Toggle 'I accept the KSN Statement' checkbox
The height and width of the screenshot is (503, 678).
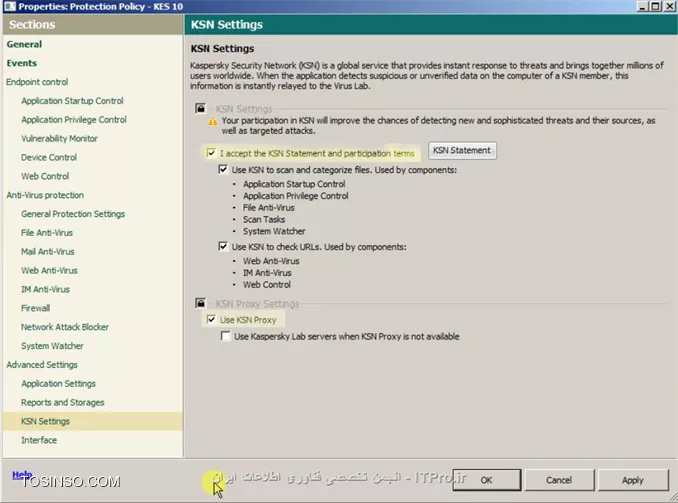[x=211, y=153]
